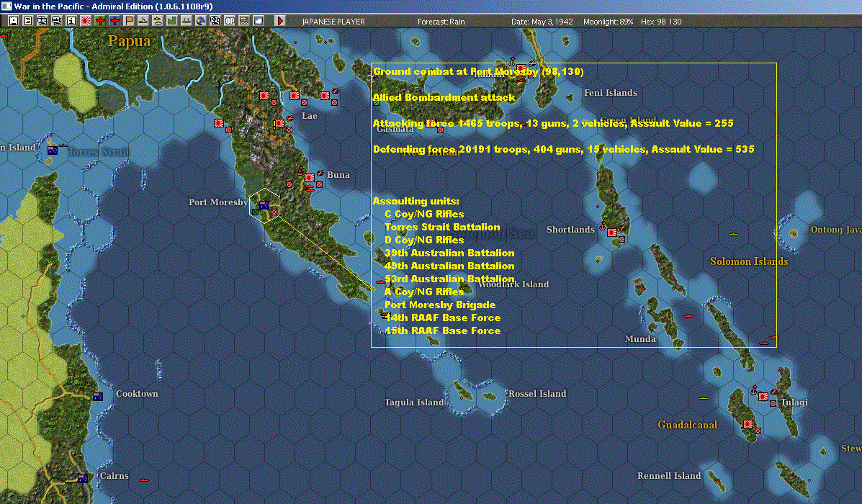This screenshot has width=862, height=504.
Task: Click the Cairns map label
Action: [x=115, y=476]
